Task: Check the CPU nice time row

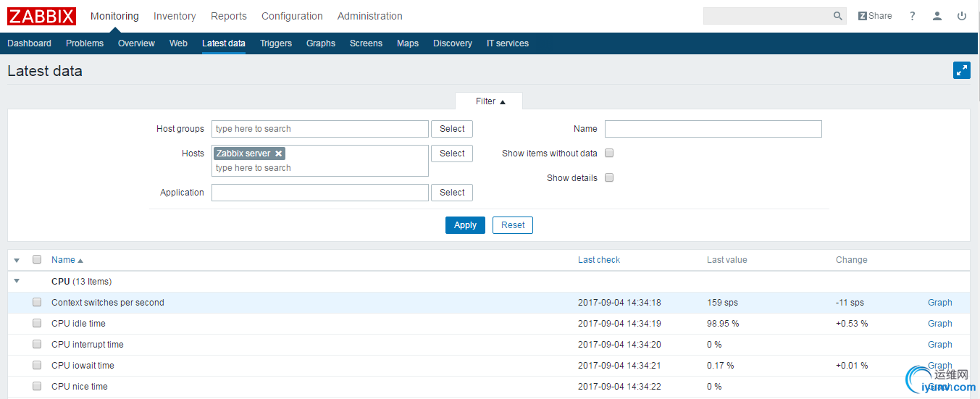Action: 37,386
